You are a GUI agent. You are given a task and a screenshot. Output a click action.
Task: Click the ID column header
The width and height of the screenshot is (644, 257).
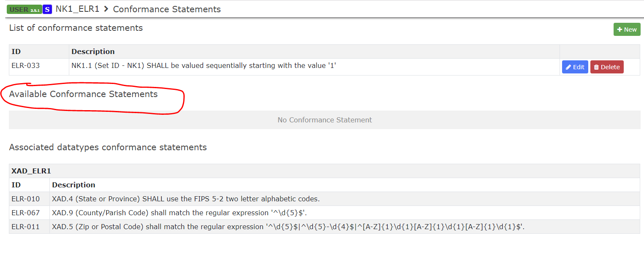pos(15,51)
